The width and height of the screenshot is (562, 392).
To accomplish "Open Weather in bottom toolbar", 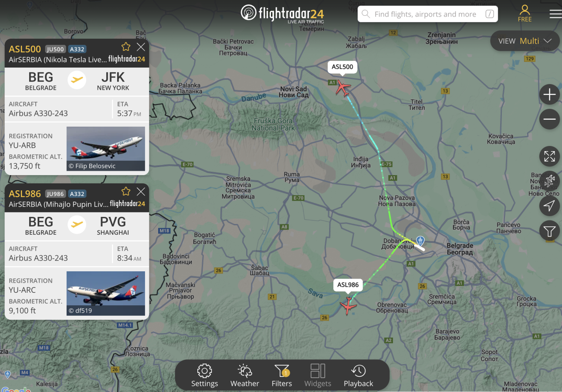I will point(245,375).
